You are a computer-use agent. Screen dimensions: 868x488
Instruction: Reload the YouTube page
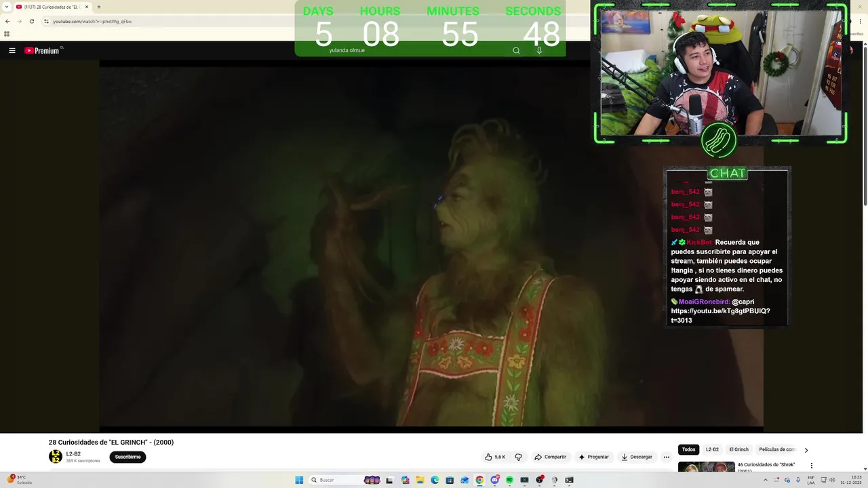(x=31, y=21)
